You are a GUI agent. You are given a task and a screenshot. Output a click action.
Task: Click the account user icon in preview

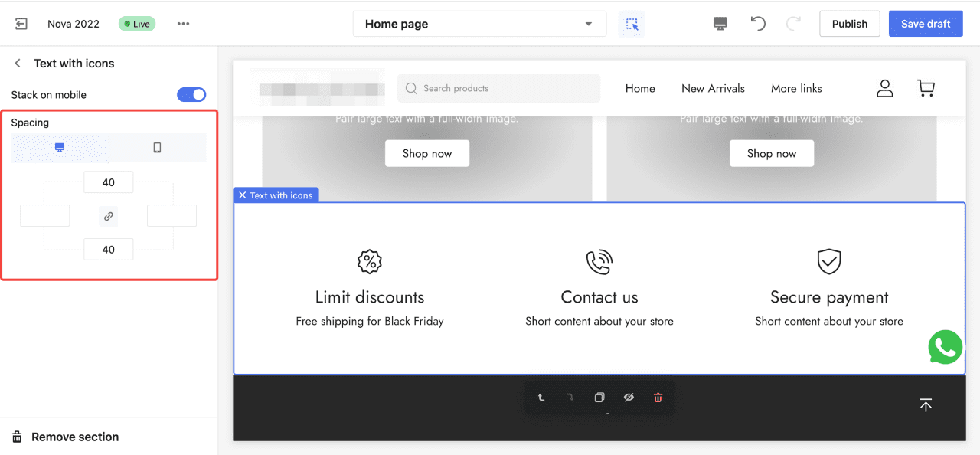tap(885, 88)
